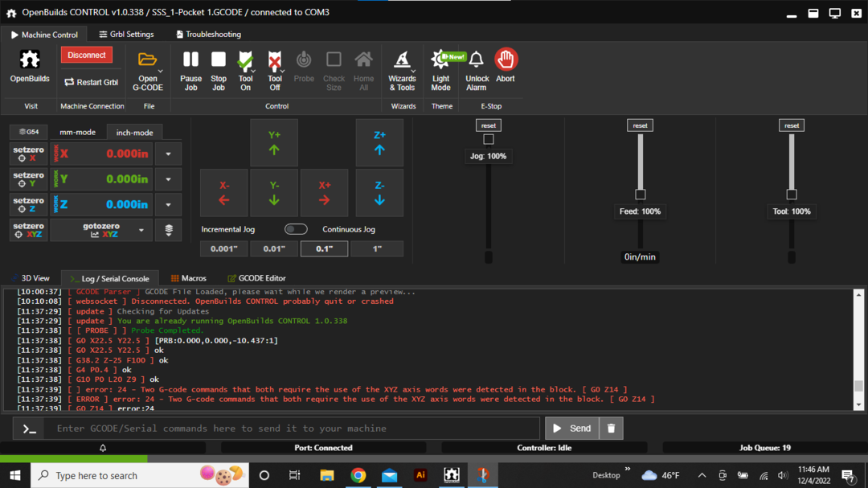This screenshot has height=488, width=868.
Task: Switch to the Macros tab
Action: click(188, 278)
